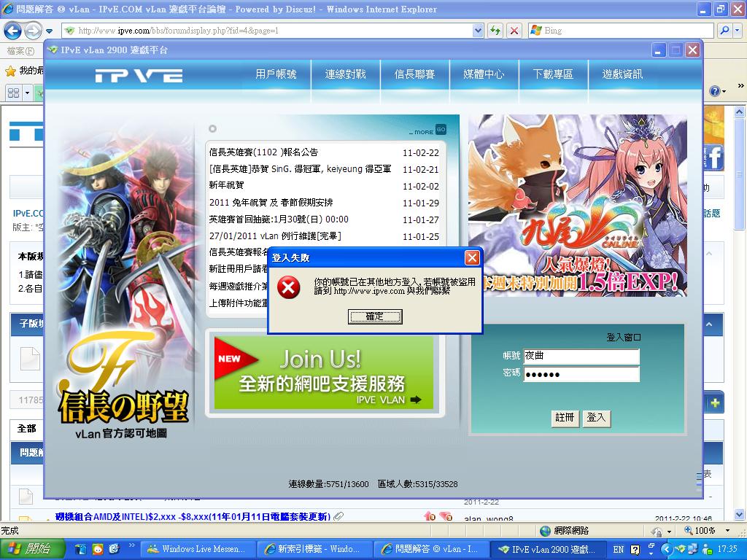The height and width of the screenshot is (560, 747).
Task: Close the 登入失敗 dialog with red X
Action: point(472,257)
